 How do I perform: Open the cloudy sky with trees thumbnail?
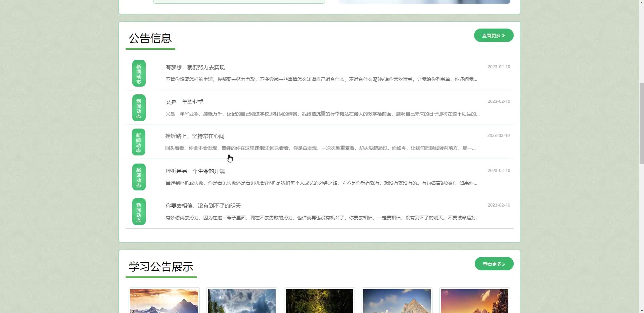(242, 301)
